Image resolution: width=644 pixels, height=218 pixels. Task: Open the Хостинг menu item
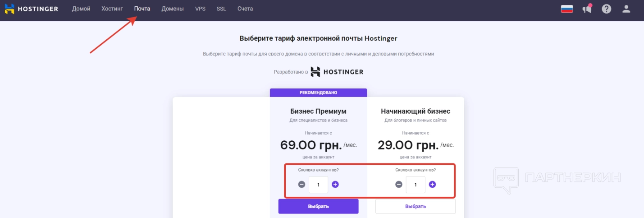pos(112,9)
